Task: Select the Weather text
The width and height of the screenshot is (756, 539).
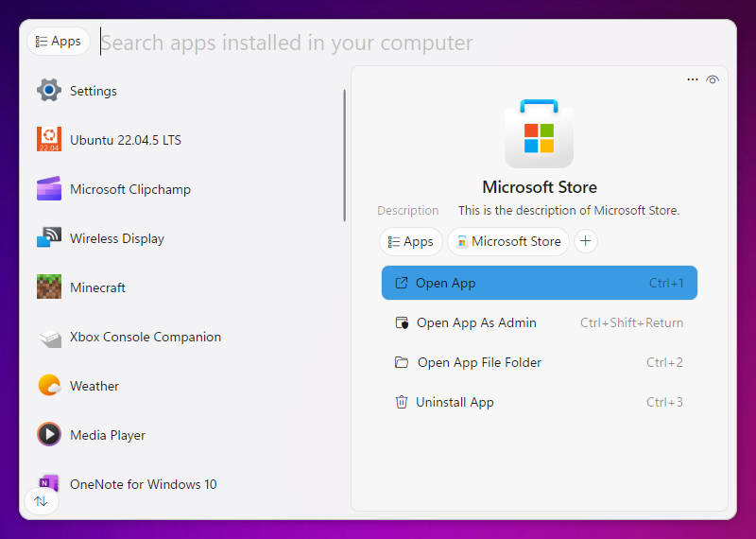Action: (x=94, y=386)
